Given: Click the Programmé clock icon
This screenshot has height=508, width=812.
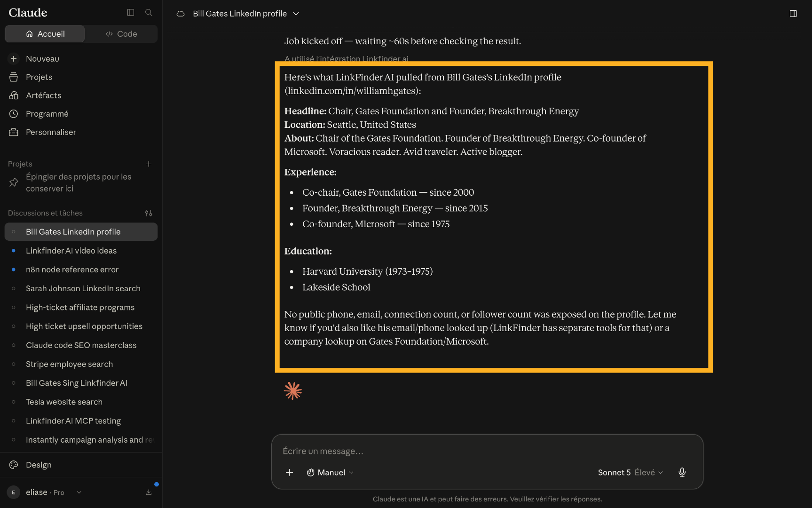Looking at the screenshot, I should click(14, 114).
